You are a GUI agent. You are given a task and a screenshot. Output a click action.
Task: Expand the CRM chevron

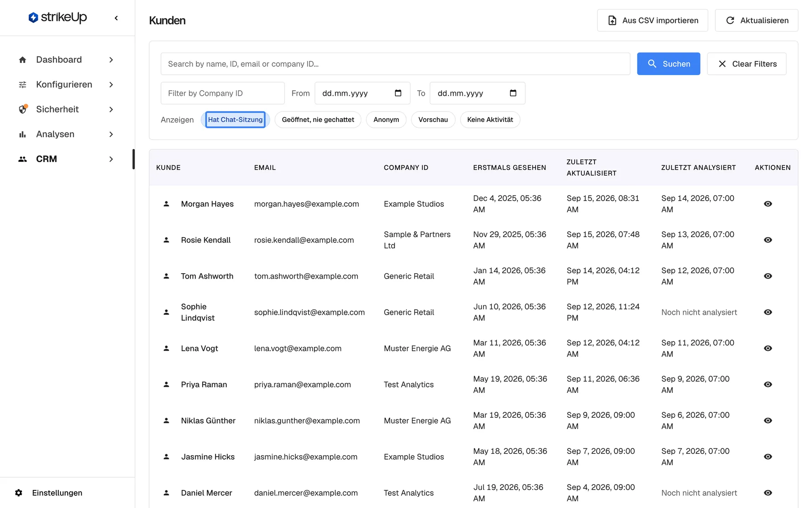[111, 159]
